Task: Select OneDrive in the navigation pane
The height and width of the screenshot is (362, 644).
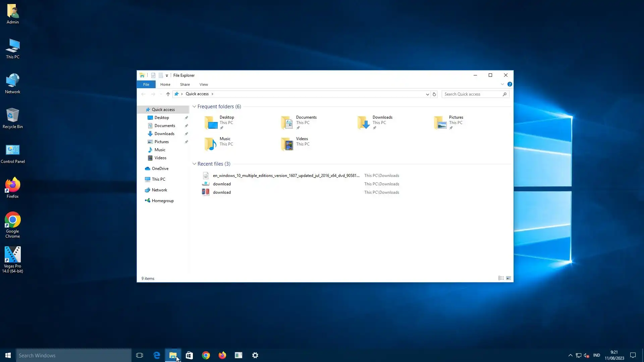Action: (x=160, y=169)
